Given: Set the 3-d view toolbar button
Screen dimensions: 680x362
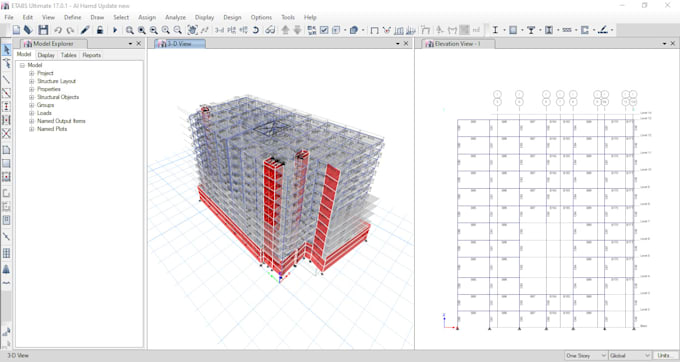Looking at the screenshot, I should (x=220, y=30).
